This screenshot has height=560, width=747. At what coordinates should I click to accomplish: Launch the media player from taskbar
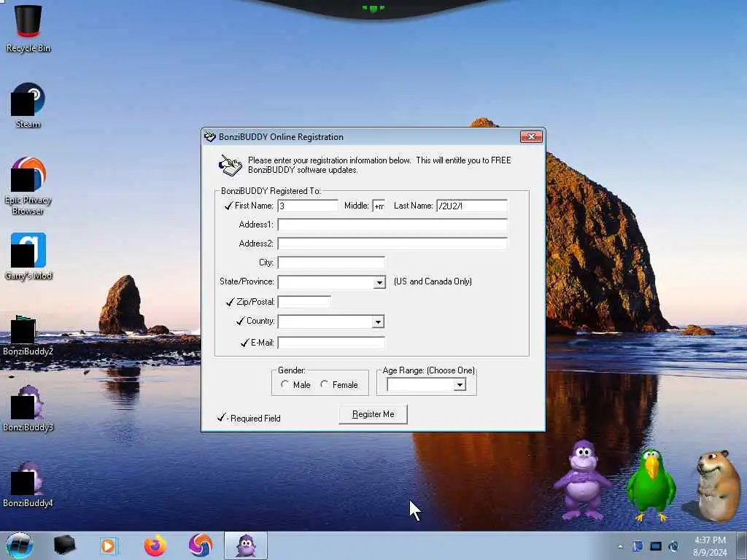tap(109, 545)
